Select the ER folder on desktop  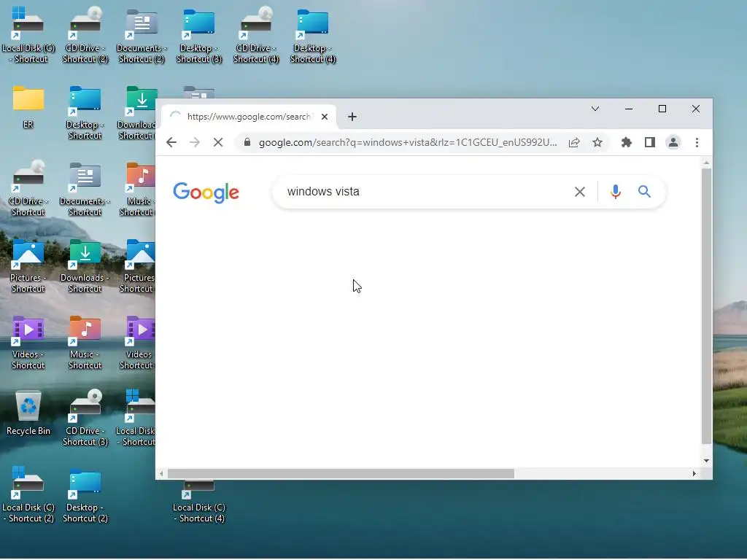click(28, 106)
